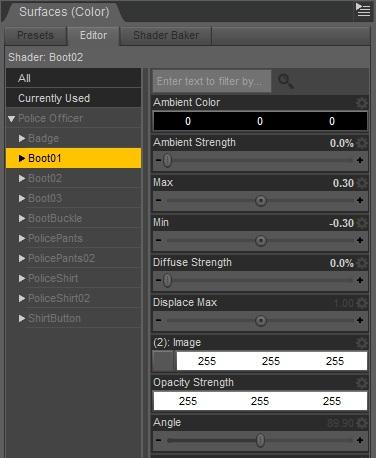Open the Diffuse Strength gear settings

[362, 263]
